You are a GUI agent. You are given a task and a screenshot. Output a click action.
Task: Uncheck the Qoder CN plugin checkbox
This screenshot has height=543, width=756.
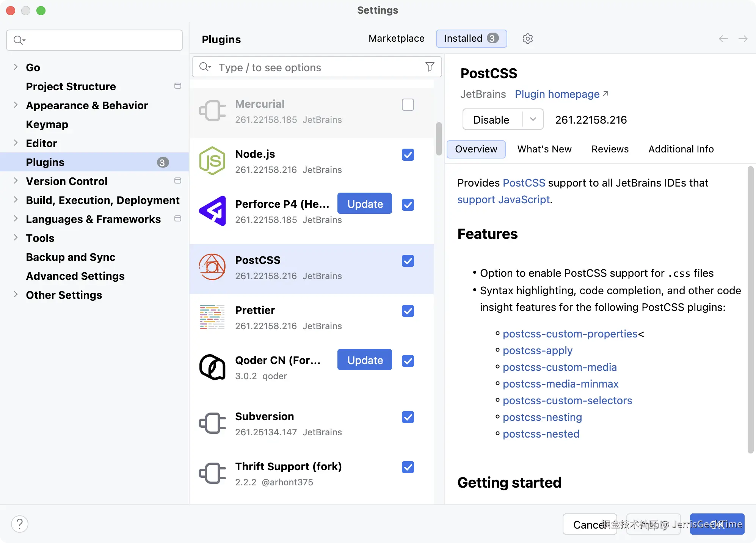(408, 361)
